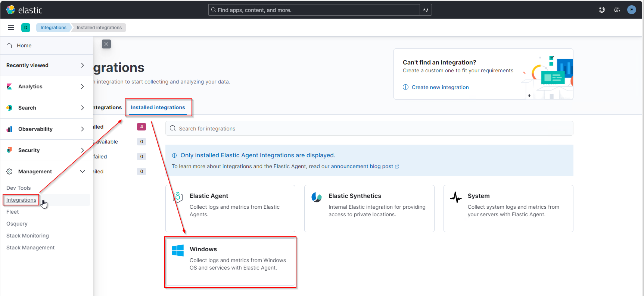Screen dimensions: 644x296
Task: Focus the global Find apps search field
Action: (x=314, y=10)
